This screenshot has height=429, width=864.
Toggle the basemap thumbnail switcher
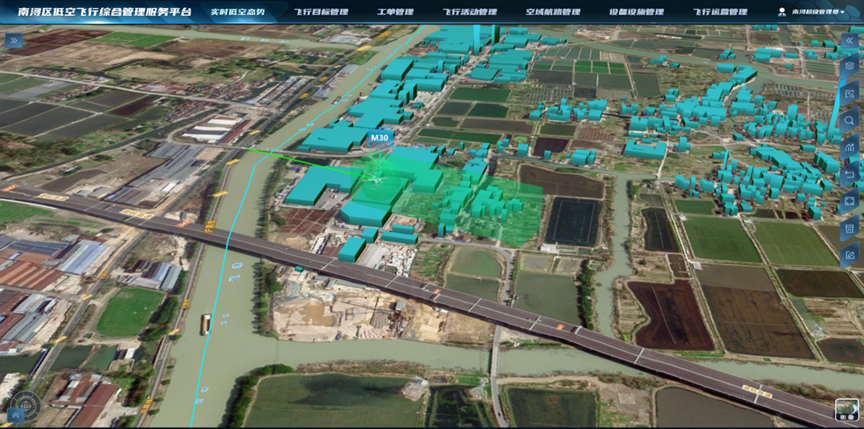pyautogui.click(x=846, y=410)
